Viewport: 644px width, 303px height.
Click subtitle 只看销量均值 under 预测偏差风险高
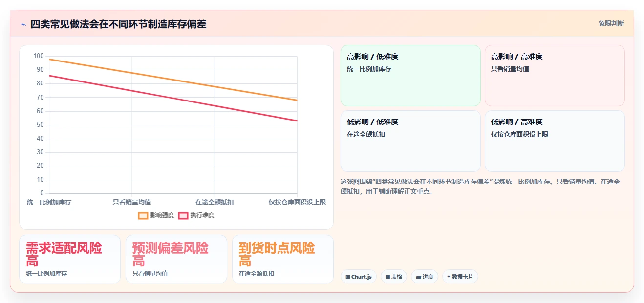tap(150, 274)
